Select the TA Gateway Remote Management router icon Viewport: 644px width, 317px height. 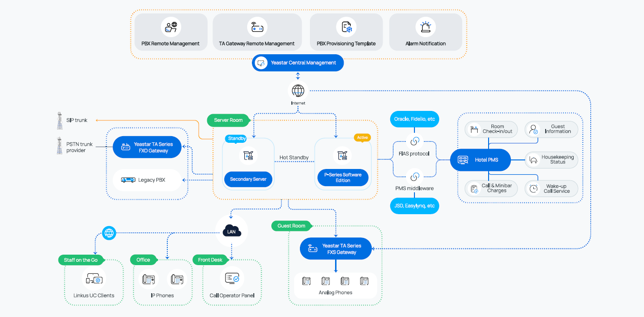tap(257, 27)
